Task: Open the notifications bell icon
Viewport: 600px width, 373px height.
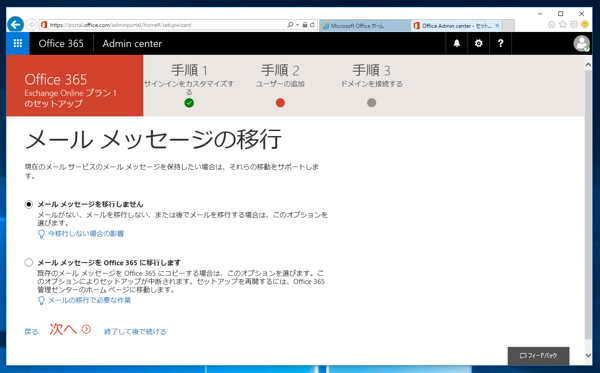Action: pos(457,43)
